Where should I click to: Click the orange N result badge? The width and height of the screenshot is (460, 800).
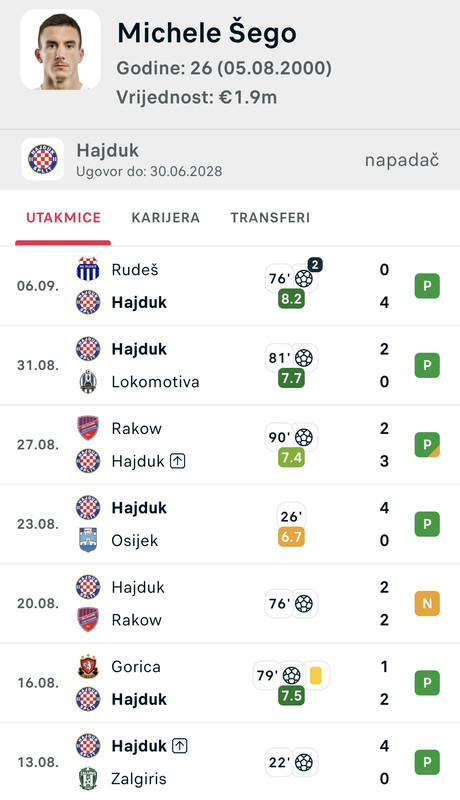coord(427,604)
